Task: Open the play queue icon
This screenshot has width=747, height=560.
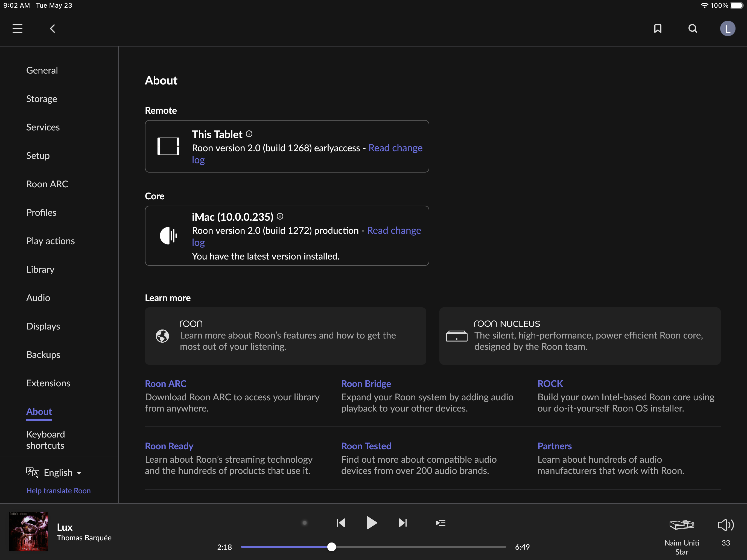Action: click(440, 523)
